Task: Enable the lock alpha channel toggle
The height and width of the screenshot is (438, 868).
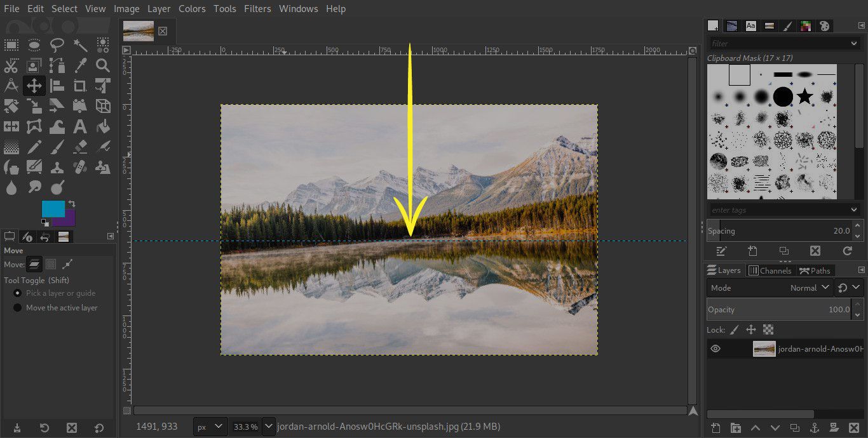Action: [x=769, y=329]
